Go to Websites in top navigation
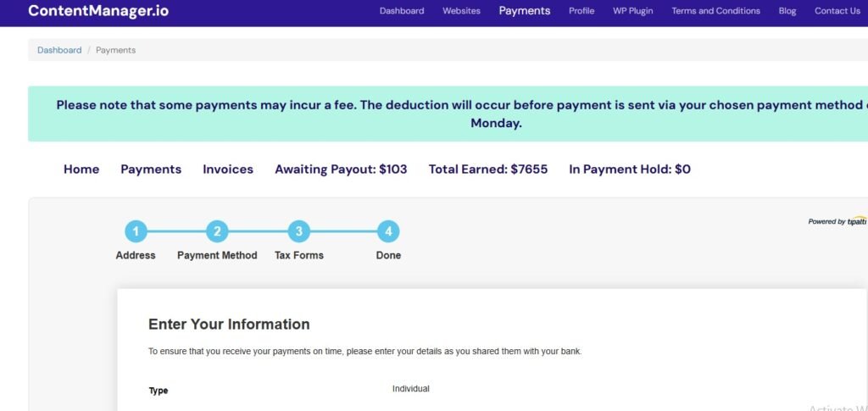This screenshot has width=868, height=411. pos(461,11)
